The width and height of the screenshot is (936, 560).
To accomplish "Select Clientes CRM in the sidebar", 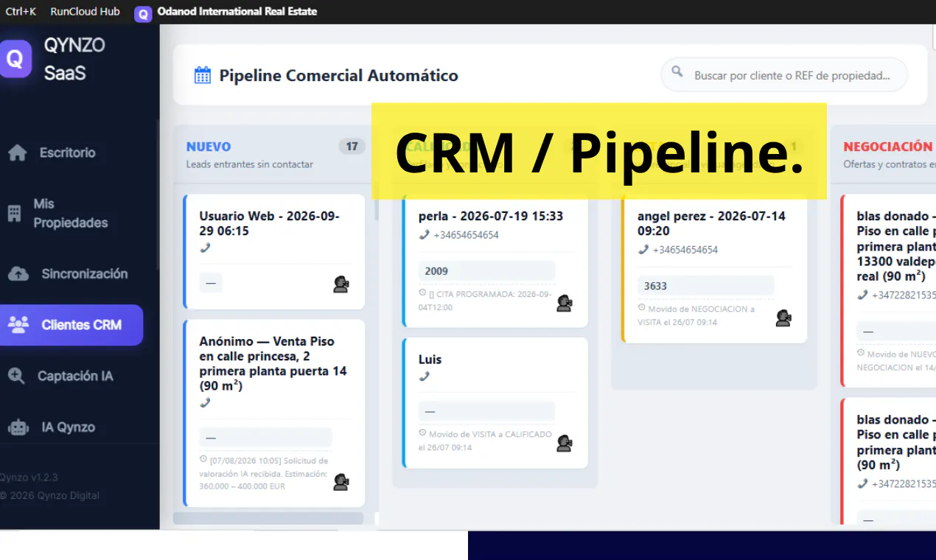I will (71, 325).
